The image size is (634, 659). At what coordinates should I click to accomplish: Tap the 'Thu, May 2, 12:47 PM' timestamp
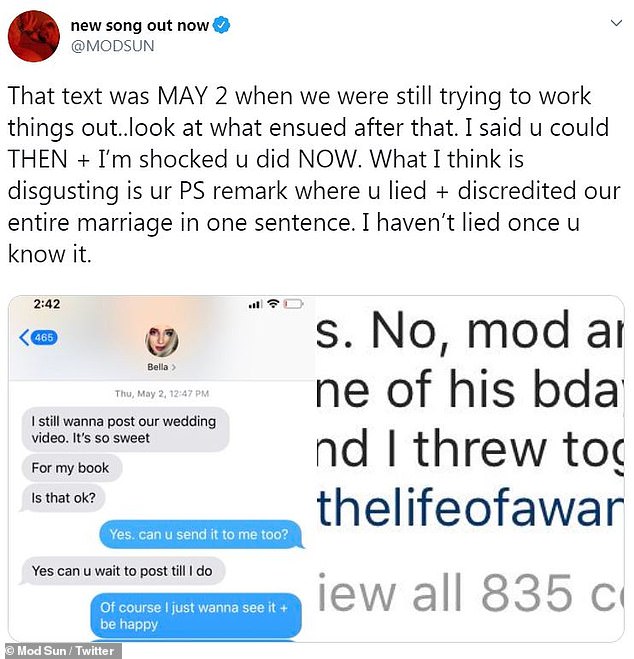pos(162,394)
